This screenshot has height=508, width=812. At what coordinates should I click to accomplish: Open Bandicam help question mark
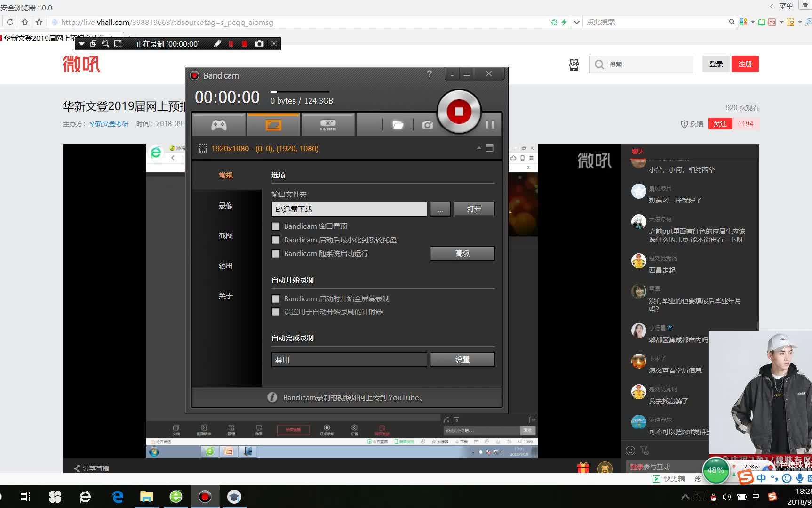tap(429, 74)
